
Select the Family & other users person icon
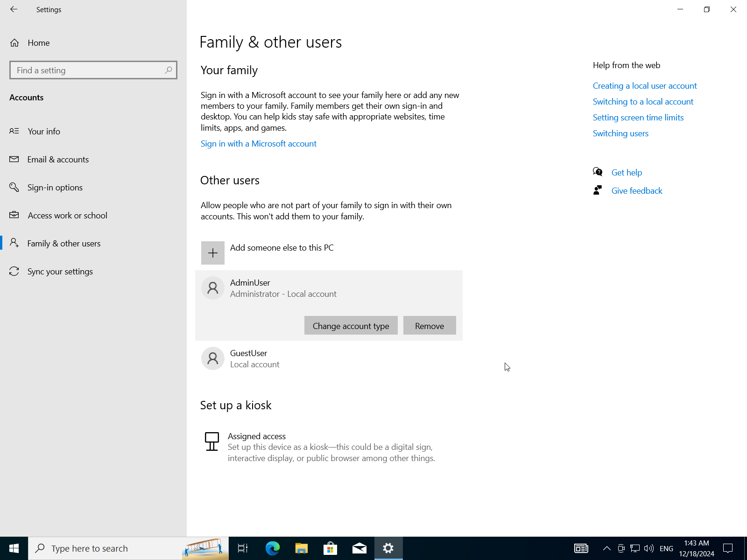pyautogui.click(x=14, y=243)
